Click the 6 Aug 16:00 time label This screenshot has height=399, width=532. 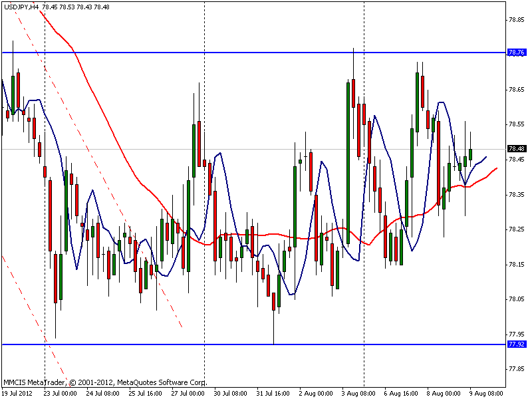tap(401, 393)
